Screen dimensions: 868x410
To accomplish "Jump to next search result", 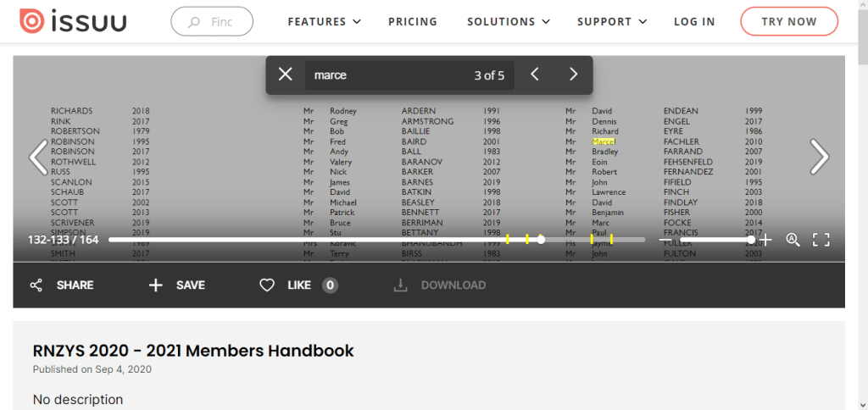I will [573, 75].
